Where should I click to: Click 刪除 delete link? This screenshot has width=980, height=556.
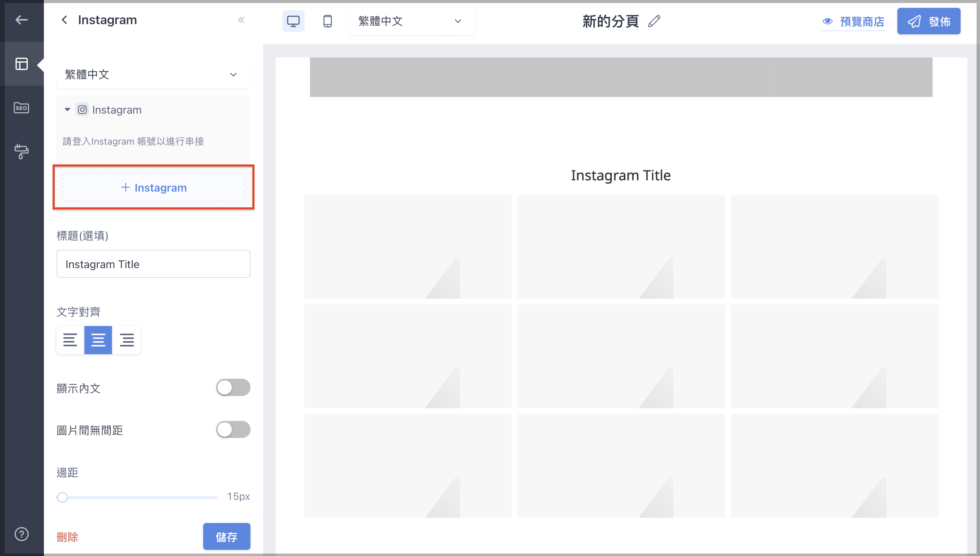click(67, 537)
